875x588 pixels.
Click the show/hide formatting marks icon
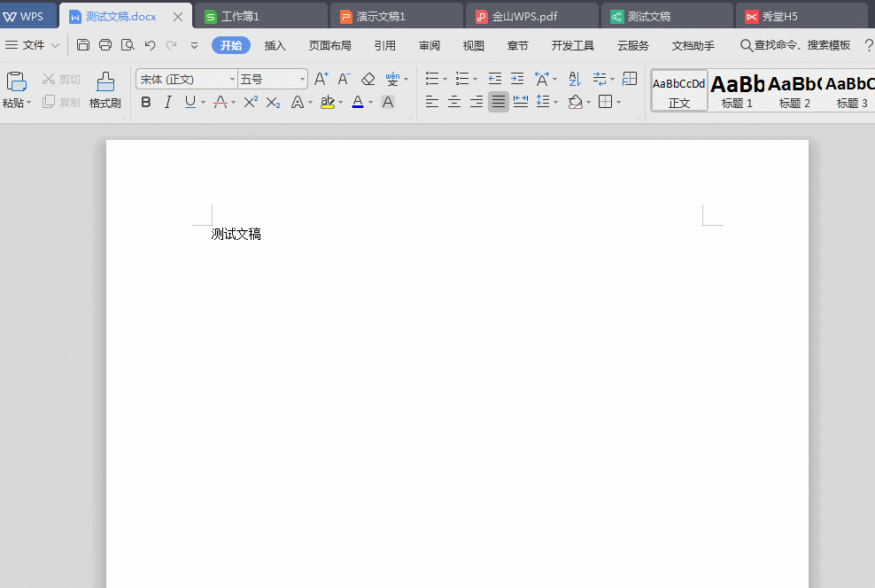600,79
